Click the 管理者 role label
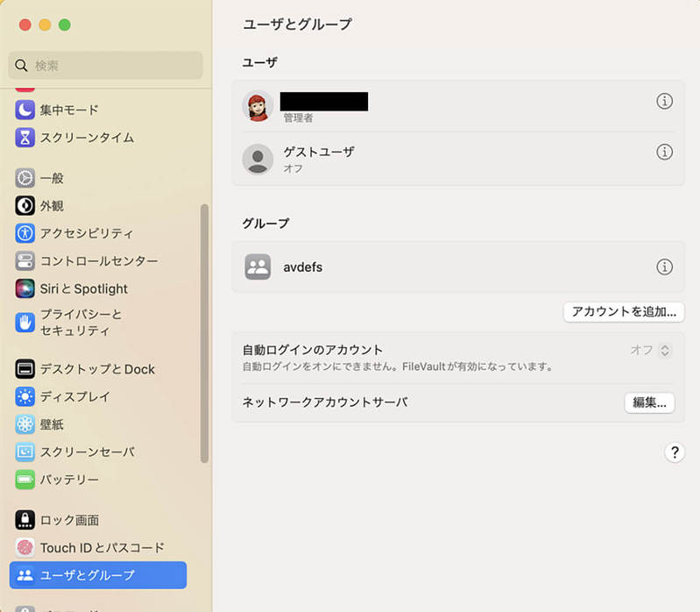700x612 pixels. (x=298, y=118)
